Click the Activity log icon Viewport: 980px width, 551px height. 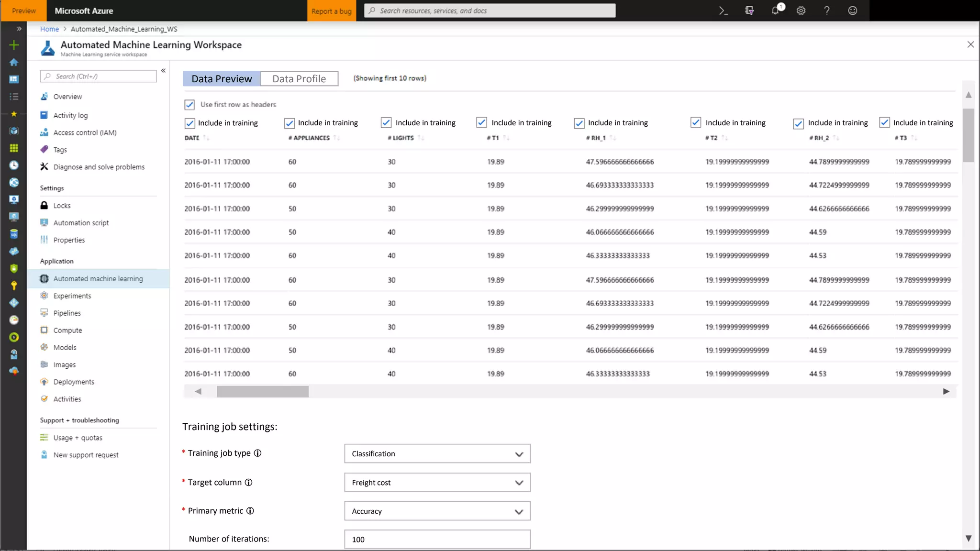[44, 115]
